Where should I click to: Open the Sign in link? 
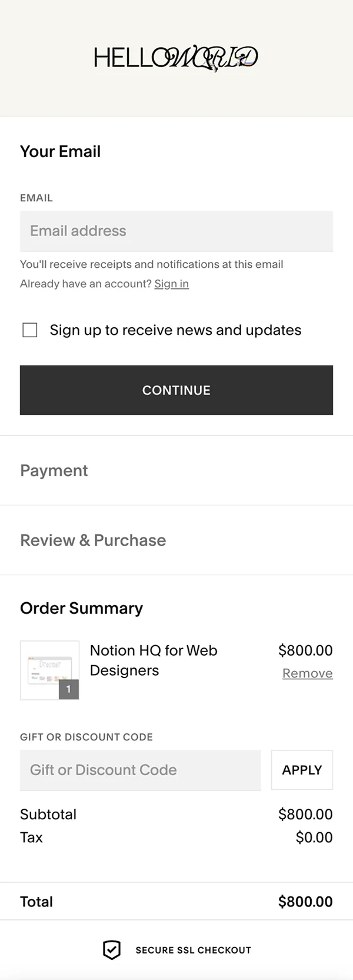(171, 284)
